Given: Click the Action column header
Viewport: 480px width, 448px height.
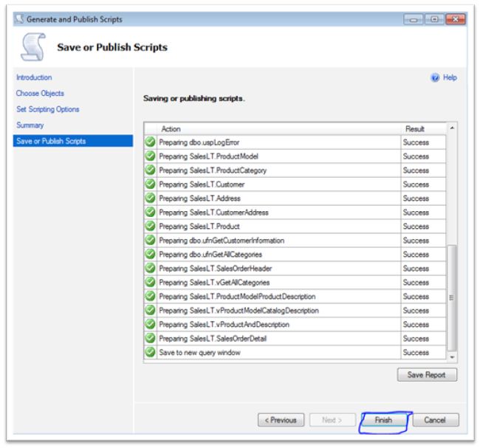Looking at the screenshot, I should 279,129.
